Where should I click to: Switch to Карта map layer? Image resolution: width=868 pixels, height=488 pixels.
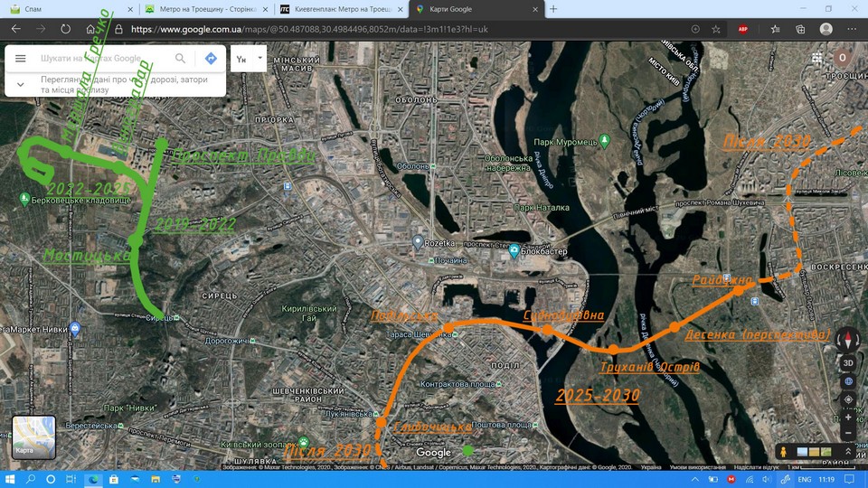coord(33,437)
